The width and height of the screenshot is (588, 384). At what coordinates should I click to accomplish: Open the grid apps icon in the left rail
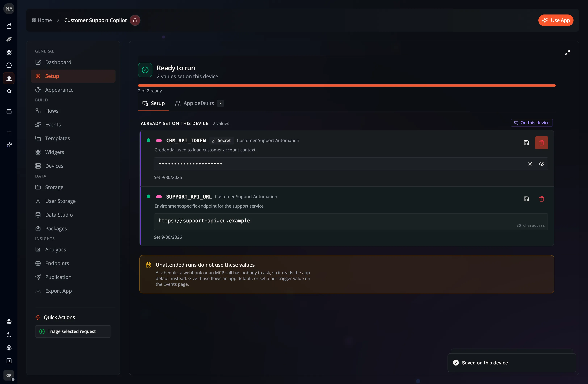(9, 52)
